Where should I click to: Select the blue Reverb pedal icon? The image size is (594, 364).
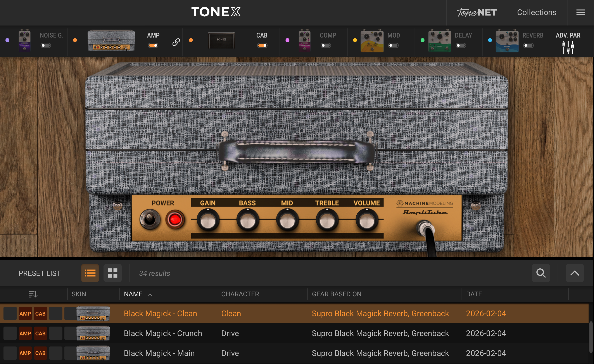[507, 40]
